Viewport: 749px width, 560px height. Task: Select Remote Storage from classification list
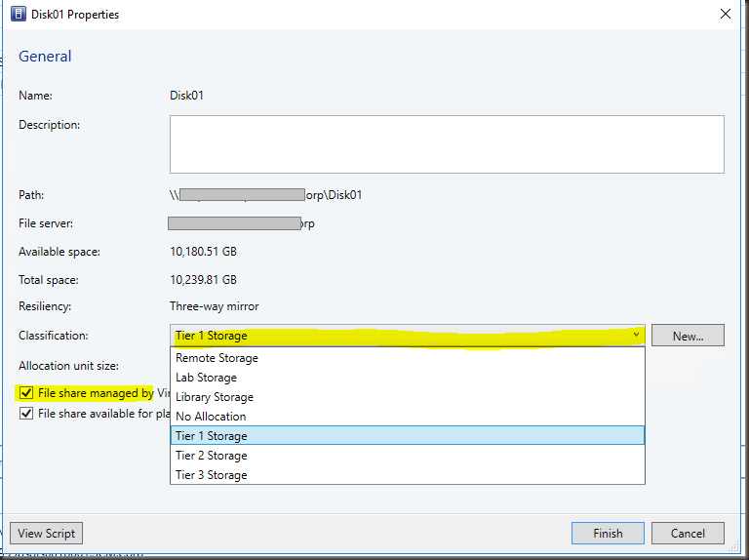217,358
